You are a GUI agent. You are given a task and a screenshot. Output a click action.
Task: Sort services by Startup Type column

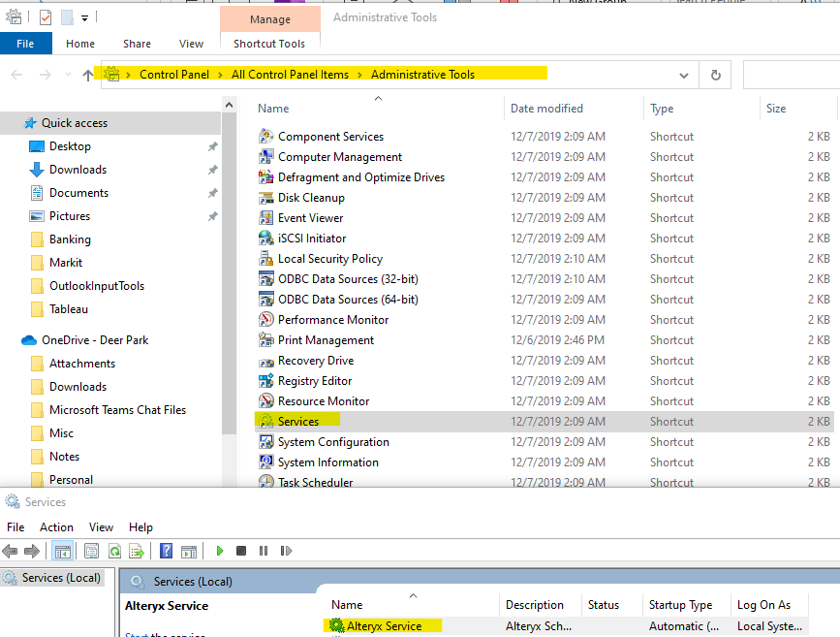point(686,605)
